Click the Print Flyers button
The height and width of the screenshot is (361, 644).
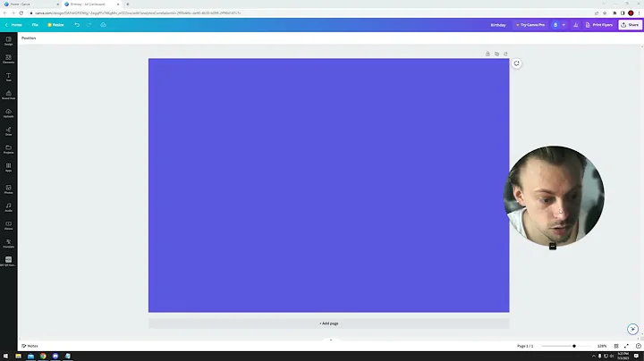(598, 25)
